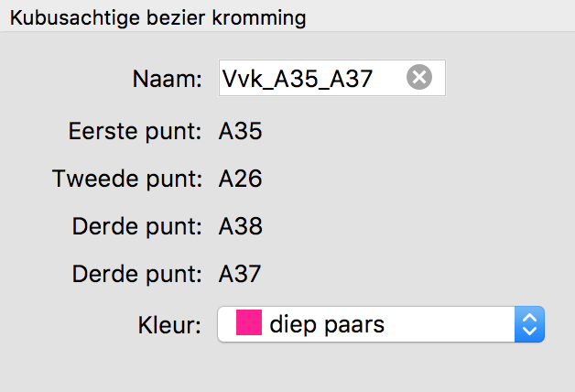Click into the Vvk_A35_A37 name field
Viewport: 575px width, 392px height.
331,78
